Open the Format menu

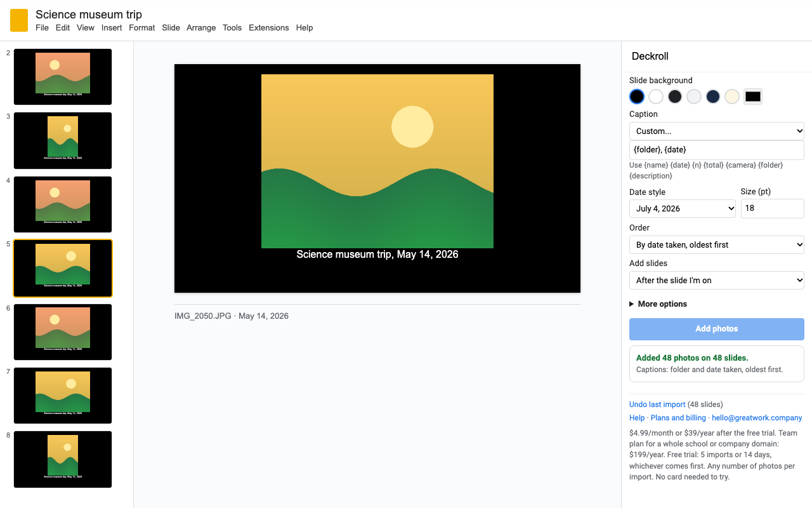coord(142,28)
